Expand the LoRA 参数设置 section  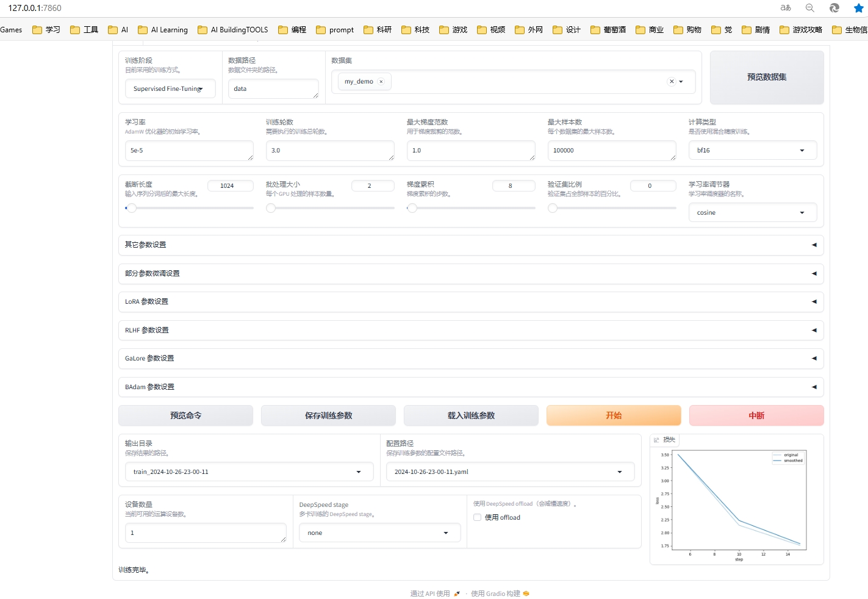pos(470,302)
